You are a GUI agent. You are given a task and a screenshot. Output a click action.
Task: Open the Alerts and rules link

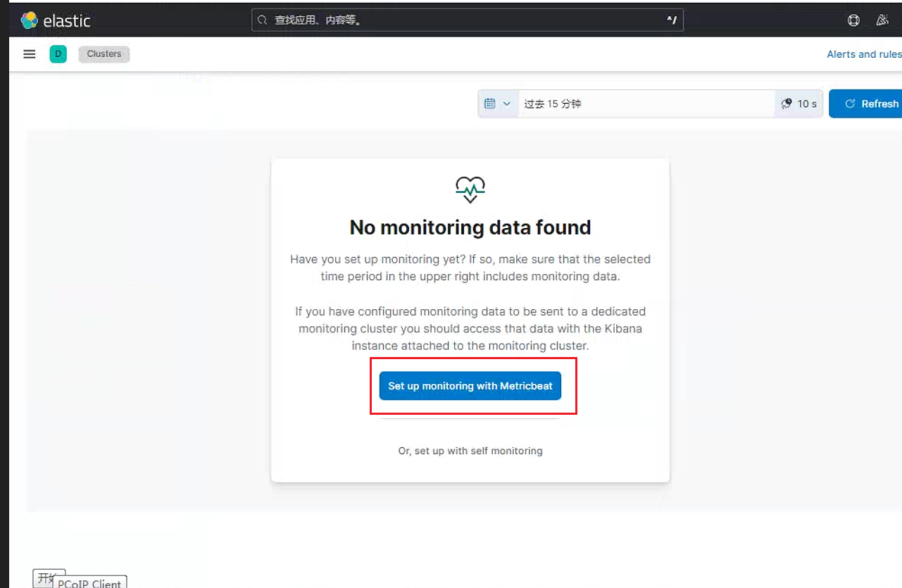click(x=864, y=54)
